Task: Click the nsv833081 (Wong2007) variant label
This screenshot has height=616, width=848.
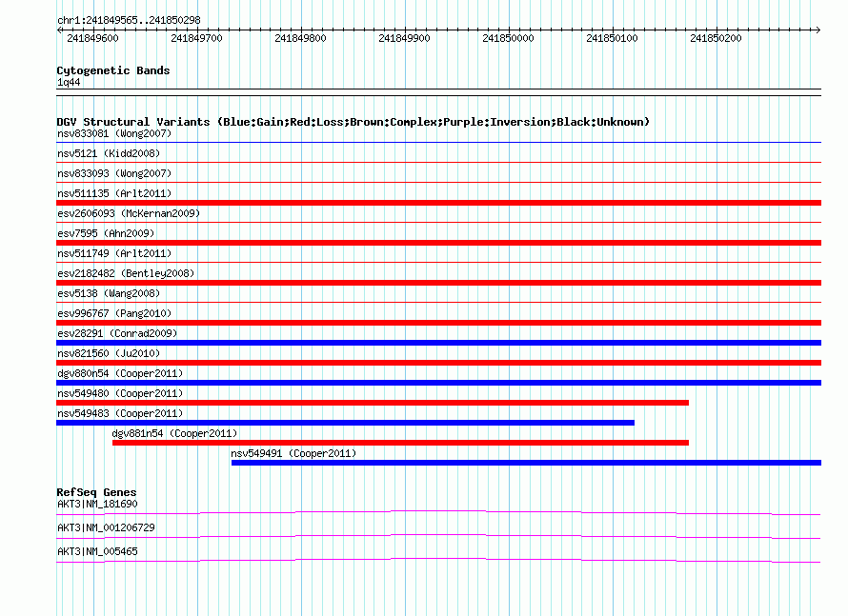Action: pyautogui.click(x=114, y=133)
